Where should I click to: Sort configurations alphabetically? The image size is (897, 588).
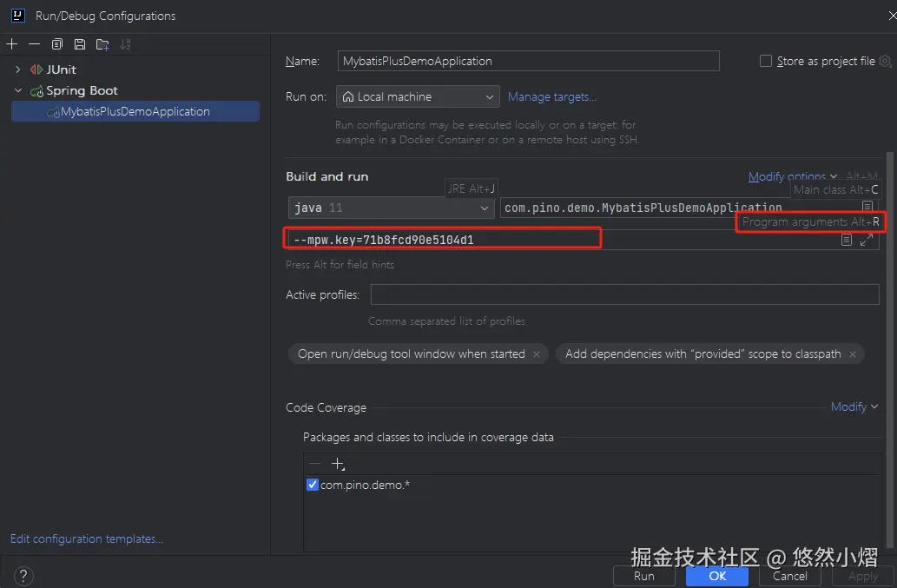(125, 44)
